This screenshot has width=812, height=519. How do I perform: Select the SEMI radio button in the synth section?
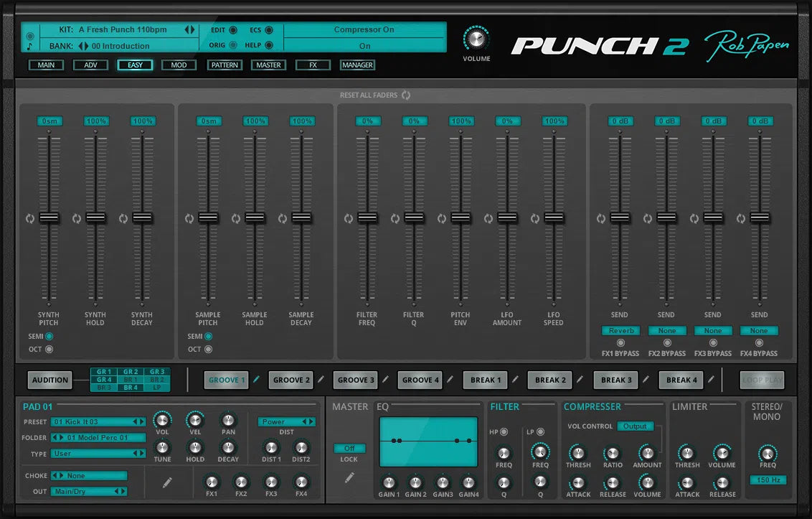click(x=49, y=336)
